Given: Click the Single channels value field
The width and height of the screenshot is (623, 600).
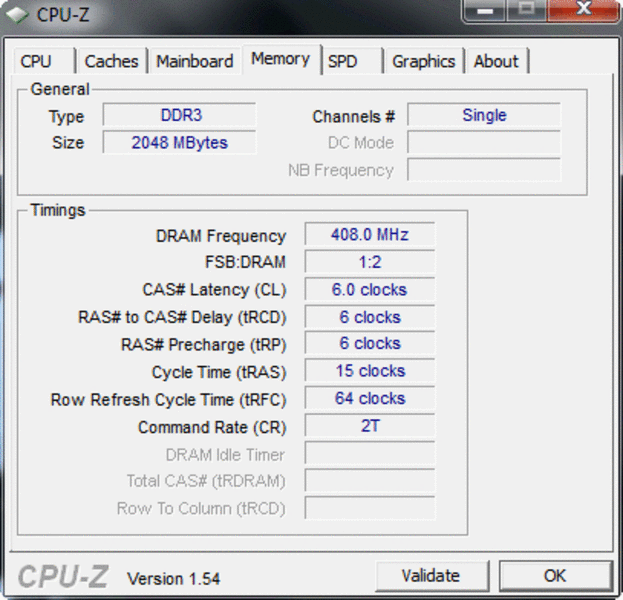Looking at the screenshot, I should [484, 115].
